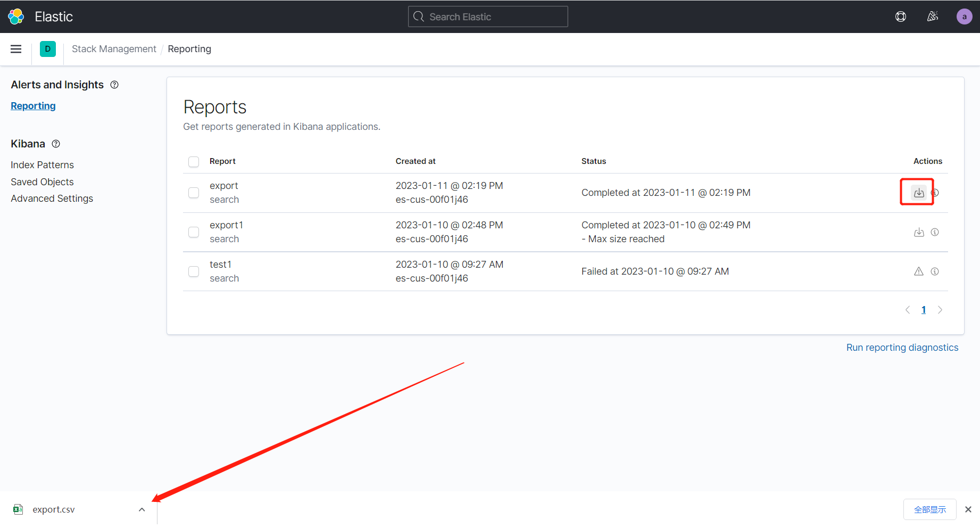Check the export1 report row

(194, 232)
